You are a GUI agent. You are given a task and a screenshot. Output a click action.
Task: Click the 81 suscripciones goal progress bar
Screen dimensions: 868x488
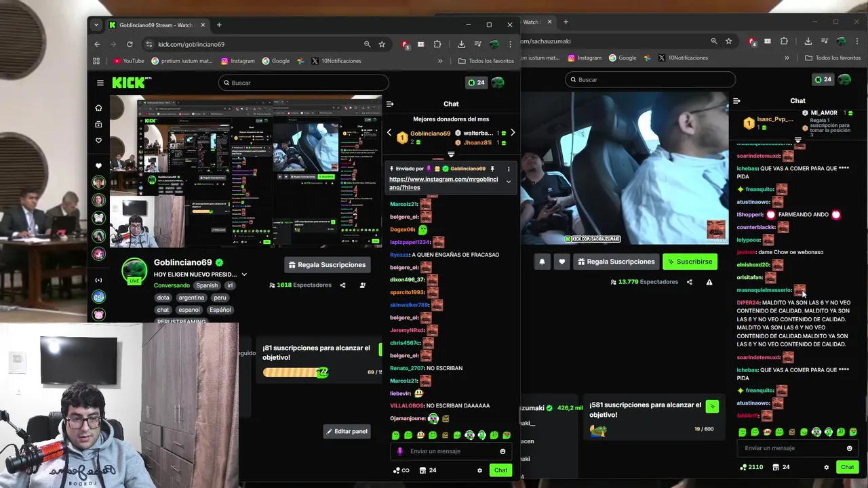295,372
